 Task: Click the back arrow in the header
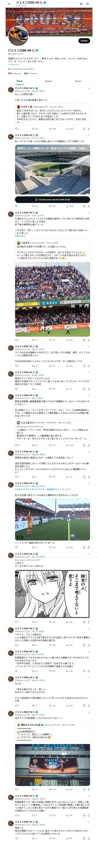point(9,4)
